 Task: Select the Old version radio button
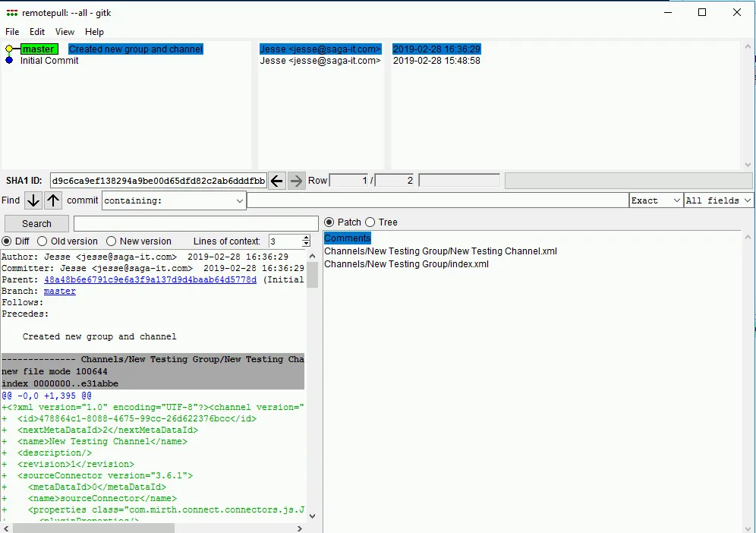tap(42, 241)
